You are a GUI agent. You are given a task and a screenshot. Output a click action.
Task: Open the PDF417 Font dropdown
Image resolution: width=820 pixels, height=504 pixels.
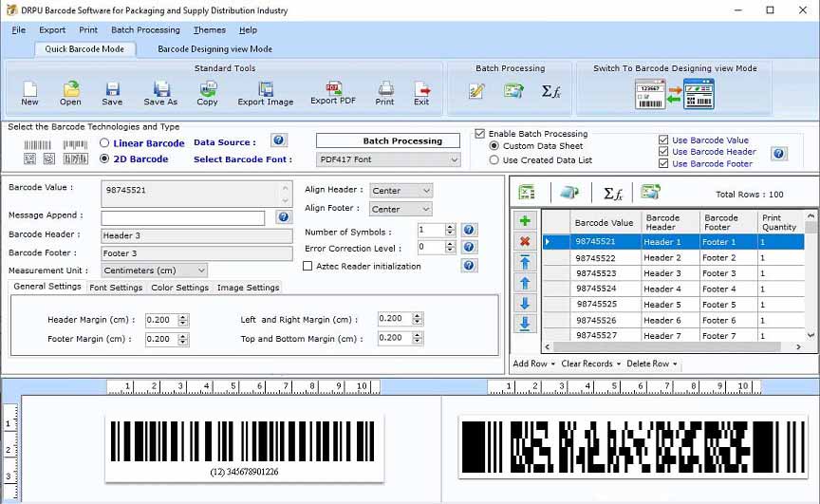[x=388, y=159]
